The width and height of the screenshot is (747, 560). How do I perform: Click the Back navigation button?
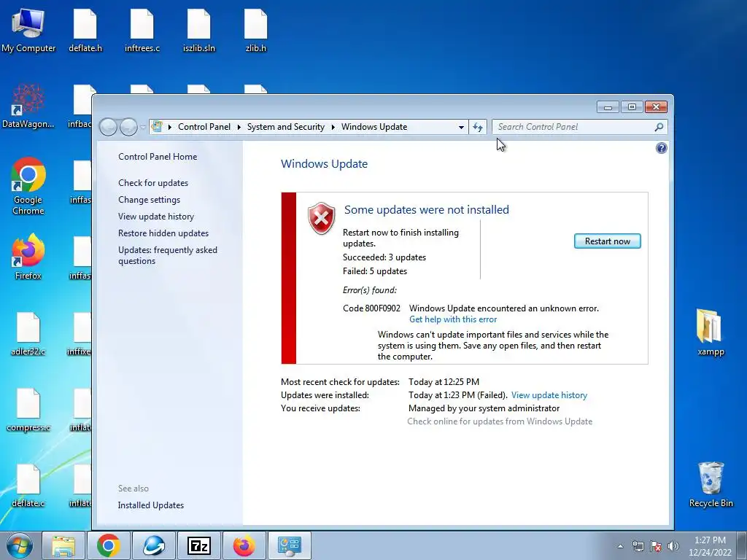[108, 127]
